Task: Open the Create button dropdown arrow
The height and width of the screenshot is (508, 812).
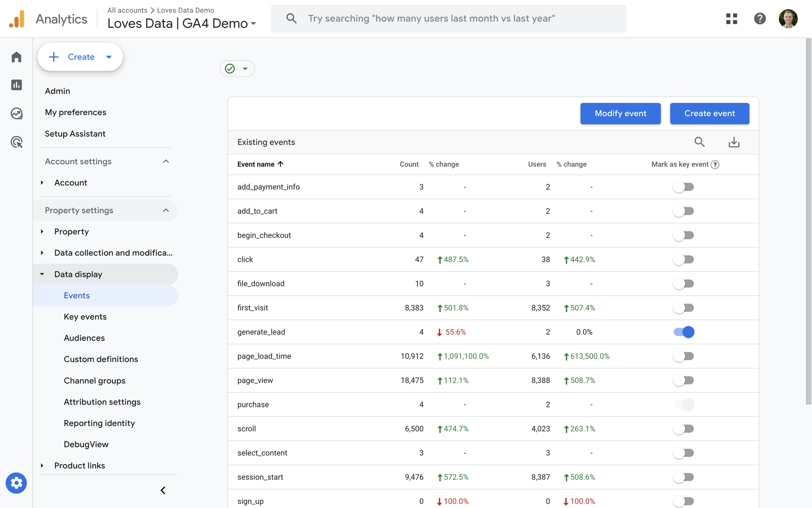Action: click(x=108, y=57)
